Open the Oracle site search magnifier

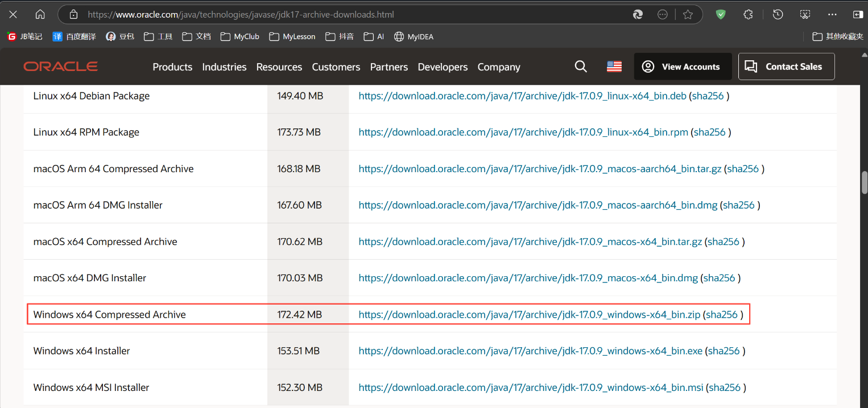click(x=581, y=66)
